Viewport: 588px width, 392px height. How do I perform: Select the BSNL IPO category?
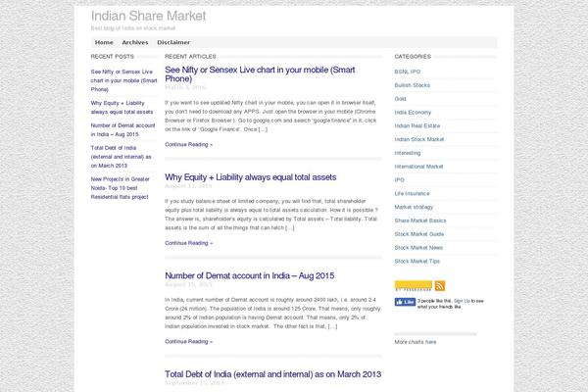(x=408, y=72)
